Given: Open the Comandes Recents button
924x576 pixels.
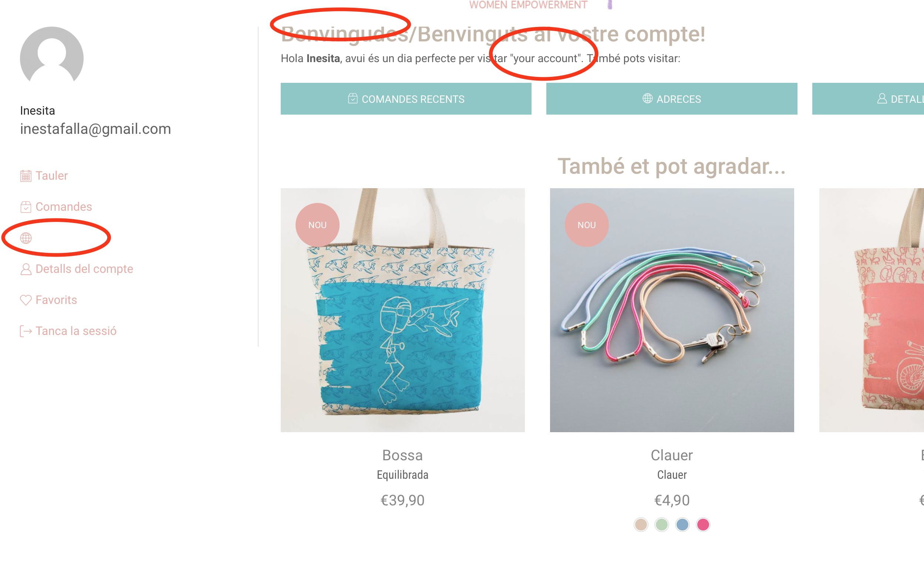Looking at the screenshot, I should click(406, 99).
